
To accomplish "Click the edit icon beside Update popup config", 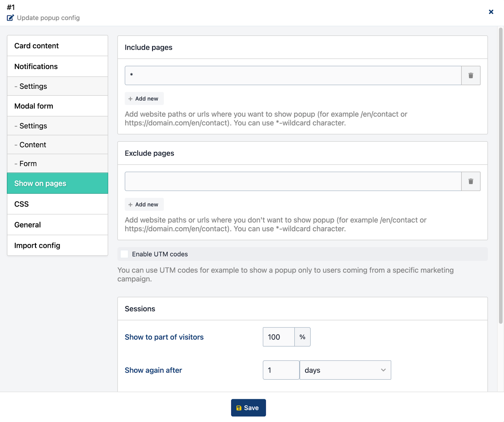I will 10,18.
